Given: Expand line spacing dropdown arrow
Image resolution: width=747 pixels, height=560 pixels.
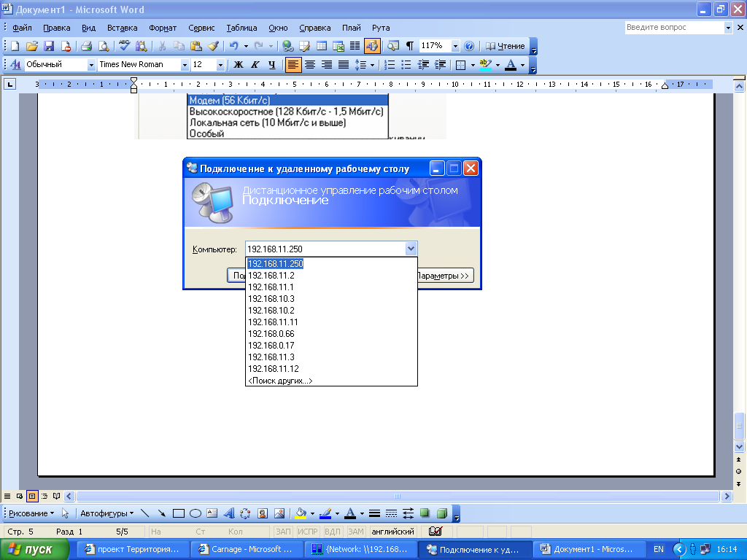Looking at the screenshot, I should (372, 65).
